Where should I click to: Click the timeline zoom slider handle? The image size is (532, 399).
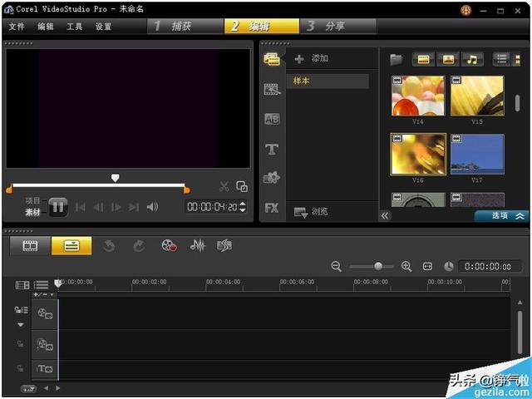(x=379, y=267)
